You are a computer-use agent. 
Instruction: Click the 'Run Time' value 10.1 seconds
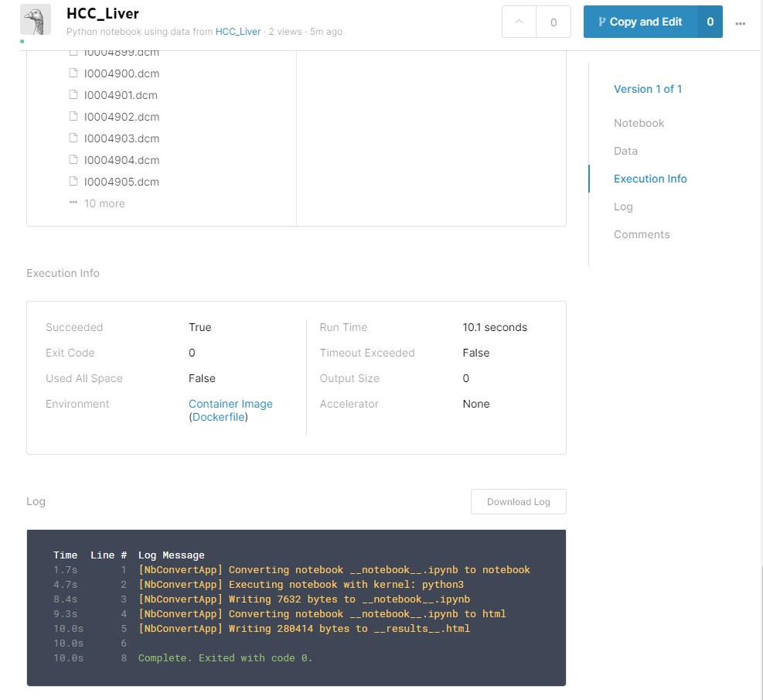495,328
